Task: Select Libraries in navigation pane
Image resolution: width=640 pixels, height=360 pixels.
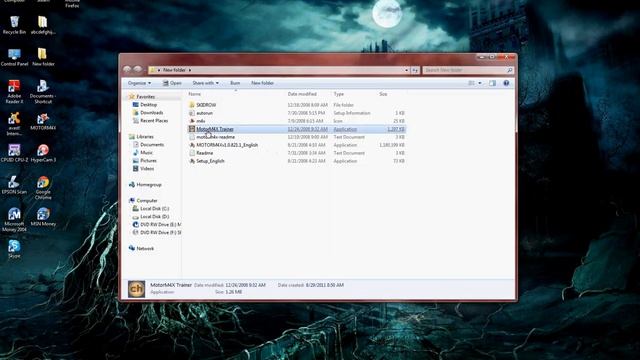Action: coord(145,137)
